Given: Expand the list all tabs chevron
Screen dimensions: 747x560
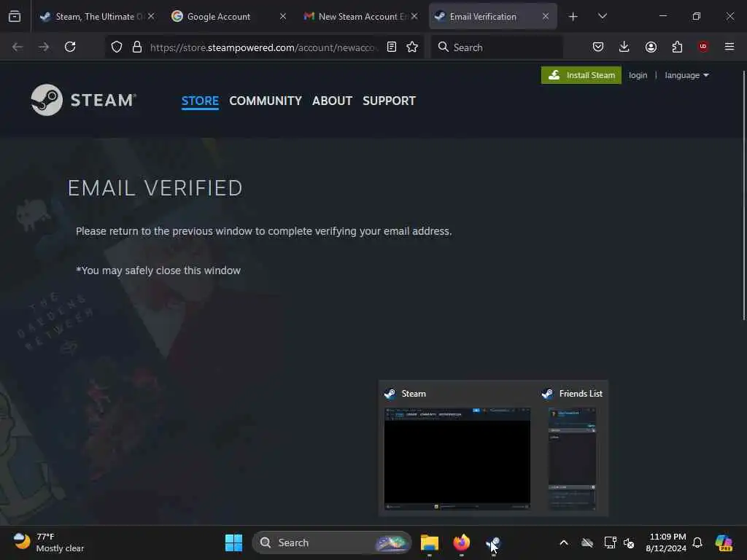Looking at the screenshot, I should tap(602, 16).
